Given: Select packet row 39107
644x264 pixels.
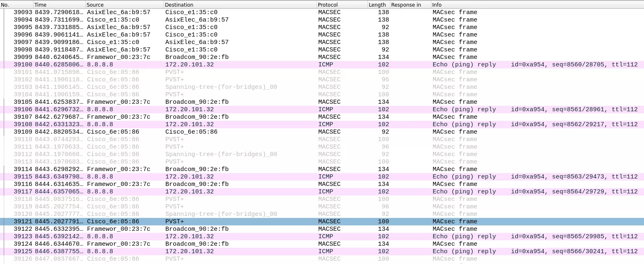Looking at the screenshot, I should point(322,117).
